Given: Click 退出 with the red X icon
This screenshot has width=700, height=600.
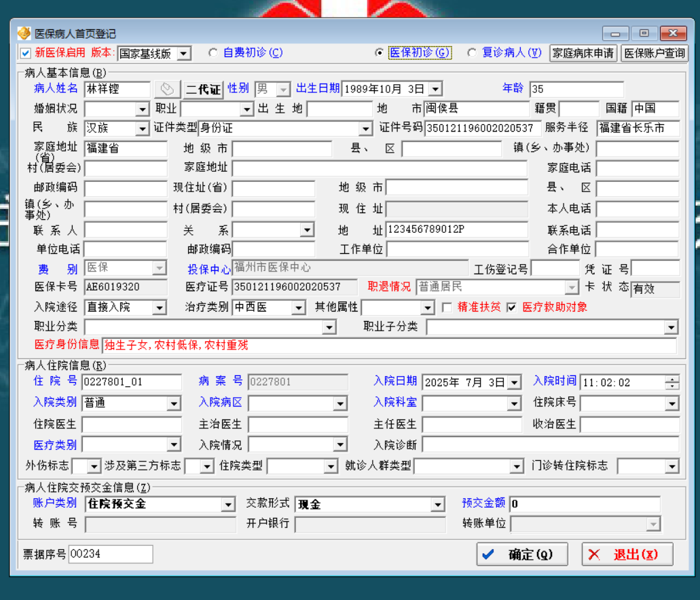Looking at the screenshot, I should [627, 555].
